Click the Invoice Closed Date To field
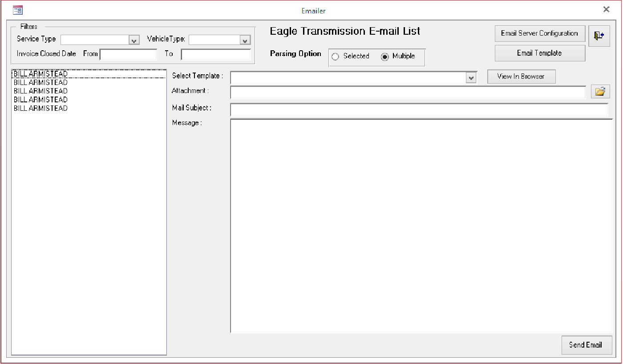 coord(216,55)
